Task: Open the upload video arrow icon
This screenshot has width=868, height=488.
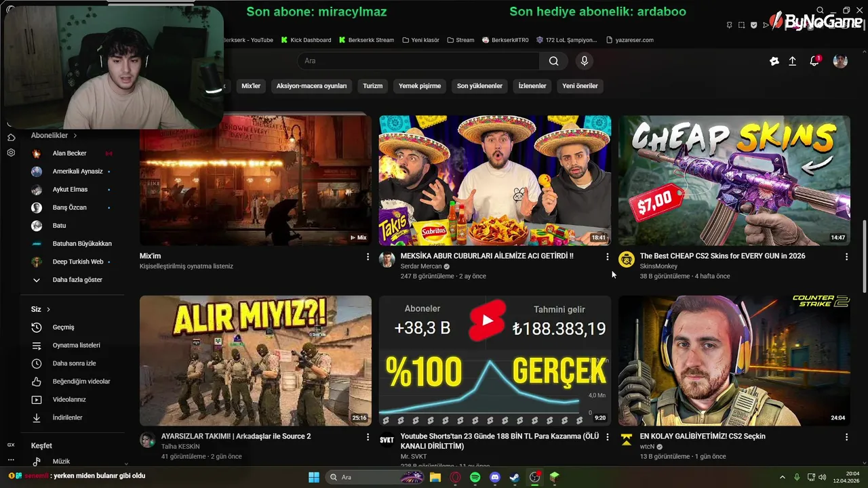Action: (792, 61)
